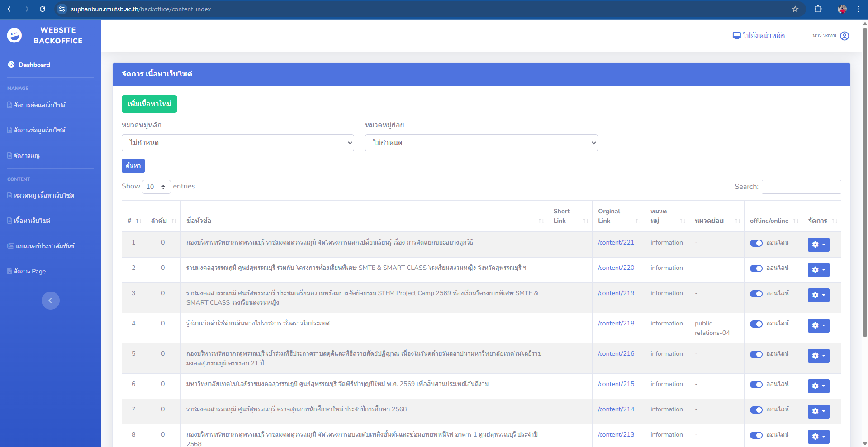Open the หมวดหมู่ย่อย subcategory dropdown
The image size is (868, 447).
[x=481, y=143]
